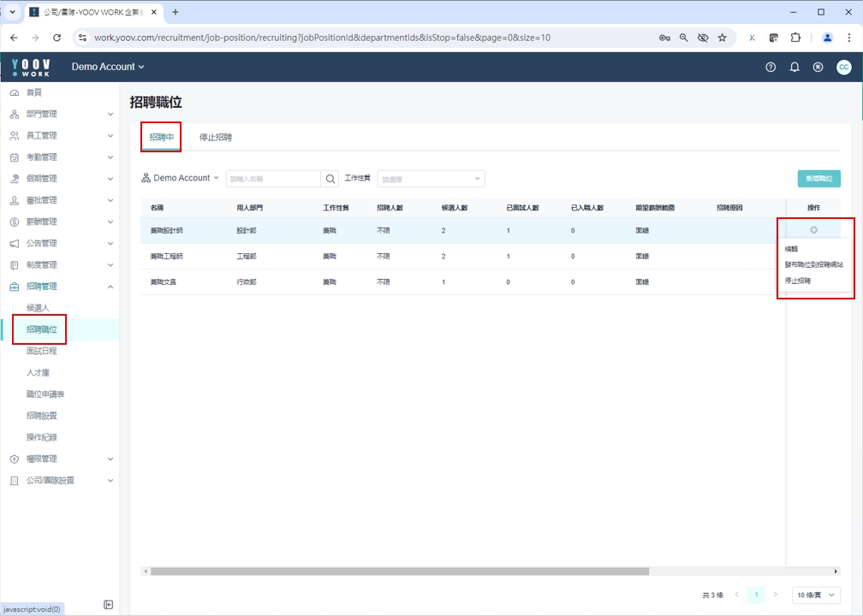Click the search magnifier icon beside name field
Screen dimensions: 863x616
(330, 179)
